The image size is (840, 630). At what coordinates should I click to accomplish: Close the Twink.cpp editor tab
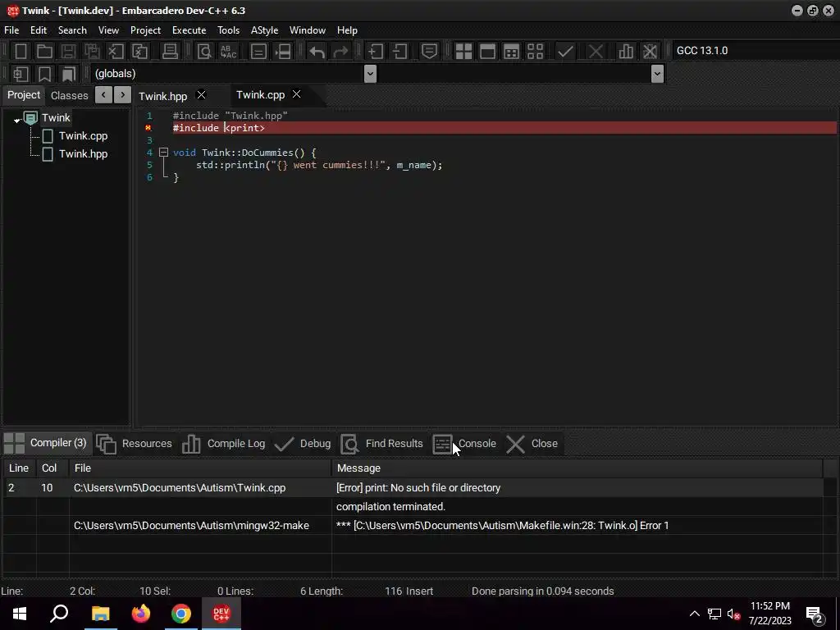(296, 94)
